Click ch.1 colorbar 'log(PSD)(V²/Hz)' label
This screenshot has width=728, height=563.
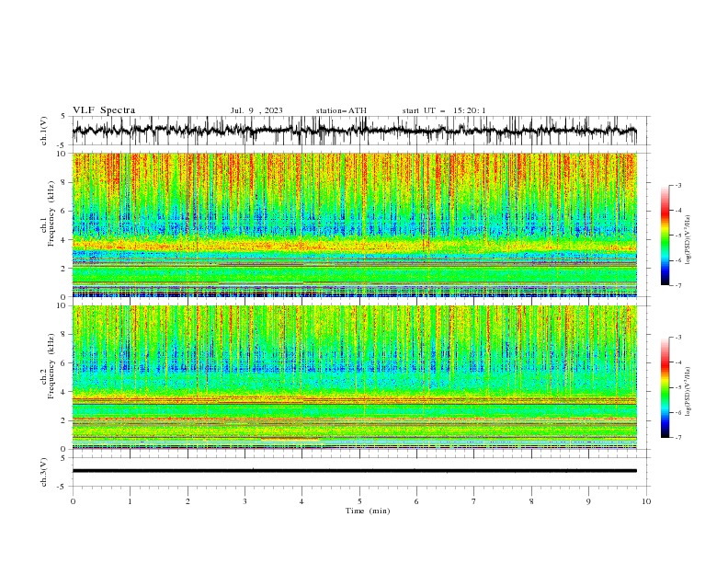click(688, 240)
